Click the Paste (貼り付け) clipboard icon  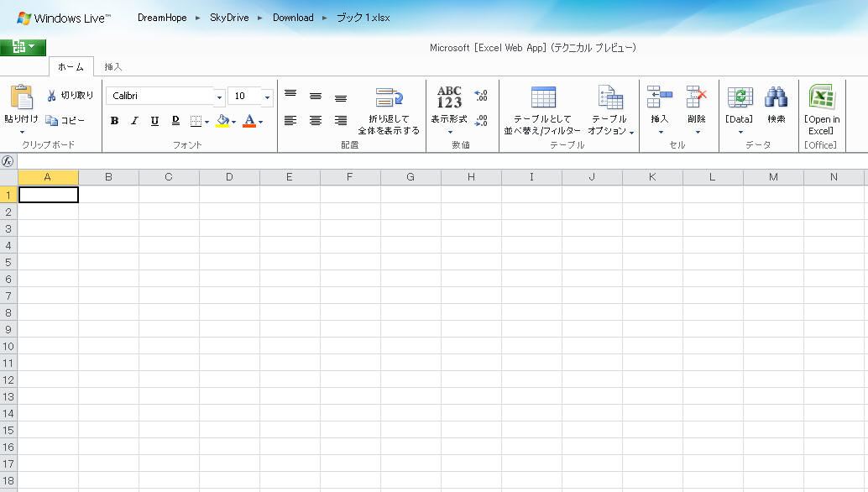21,97
